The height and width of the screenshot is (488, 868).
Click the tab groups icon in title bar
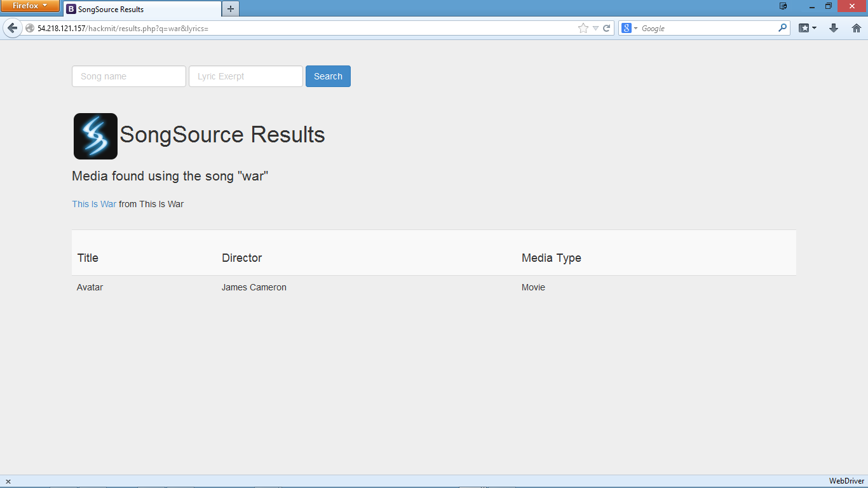(783, 6)
